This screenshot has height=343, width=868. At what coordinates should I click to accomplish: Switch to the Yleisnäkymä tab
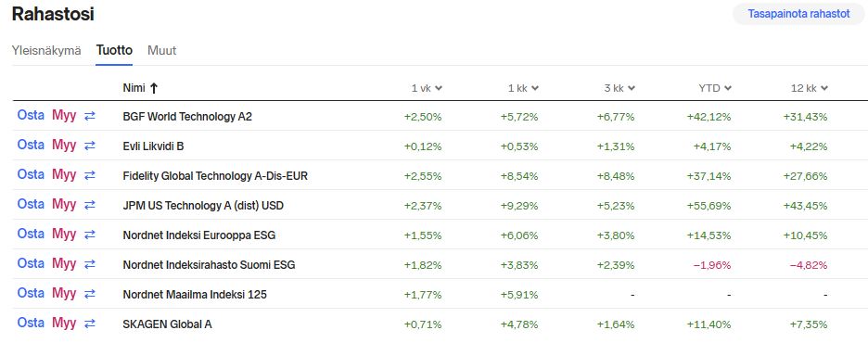coord(46,50)
